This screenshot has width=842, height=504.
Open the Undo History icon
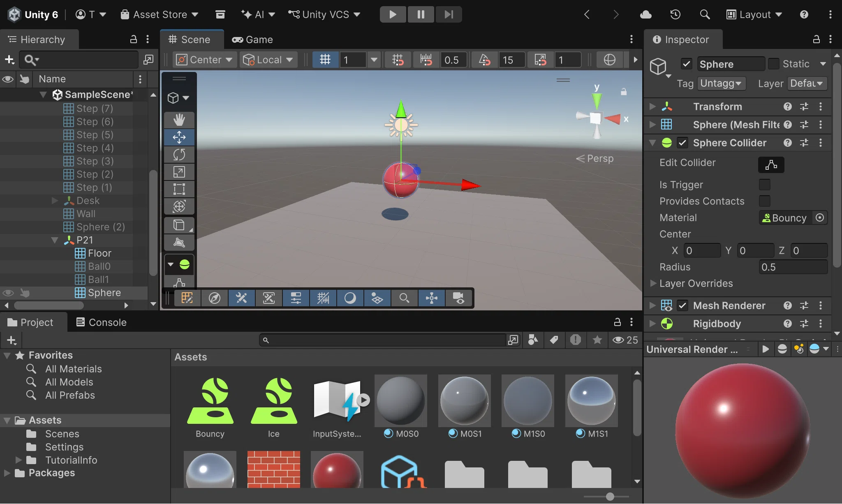pyautogui.click(x=675, y=15)
